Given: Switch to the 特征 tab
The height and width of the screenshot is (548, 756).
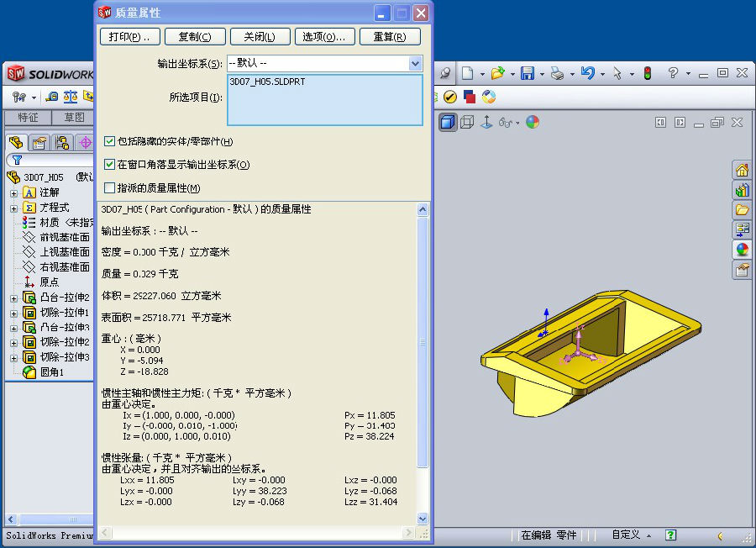Looking at the screenshot, I should coord(28,118).
